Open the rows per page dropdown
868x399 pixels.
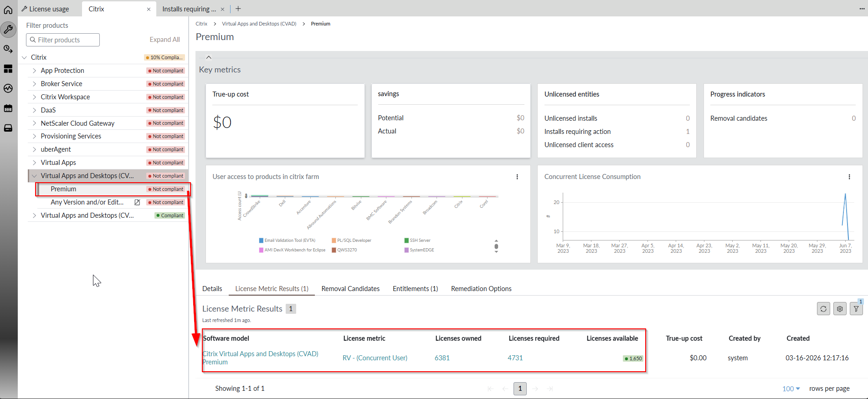pos(791,389)
